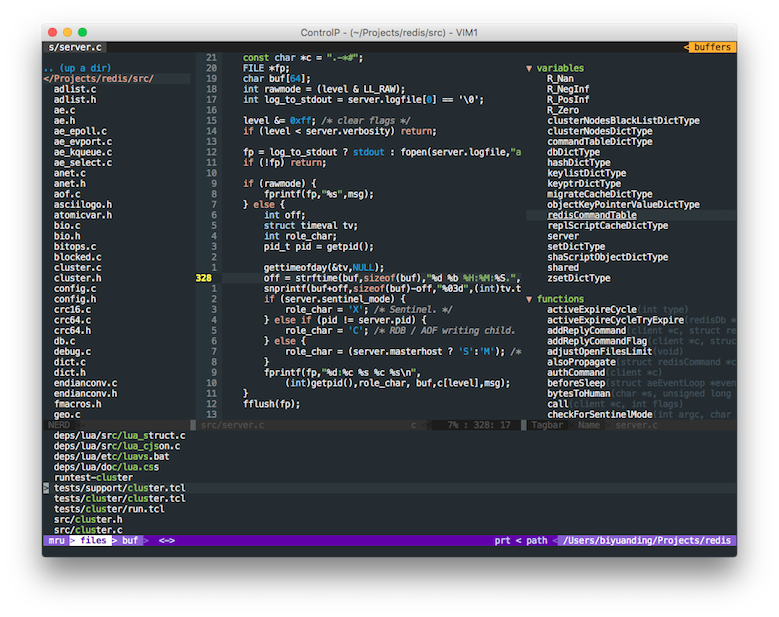
Task: Open asciilogo.h in the tree
Action: coord(83,205)
